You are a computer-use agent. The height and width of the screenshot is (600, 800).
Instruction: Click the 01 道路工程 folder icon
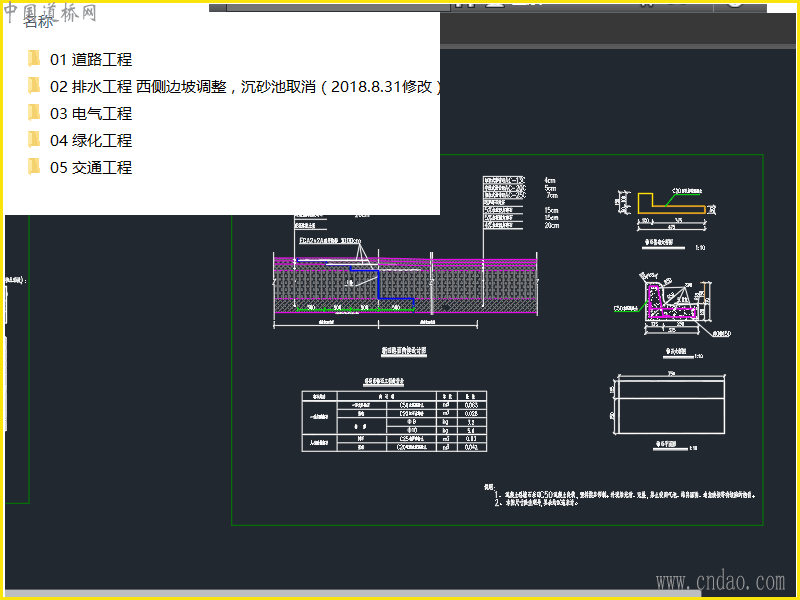[34, 59]
